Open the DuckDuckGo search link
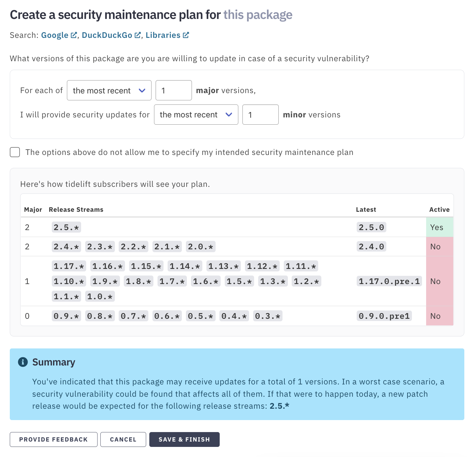The height and width of the screenshot is (457, 476). coord(107,35)
